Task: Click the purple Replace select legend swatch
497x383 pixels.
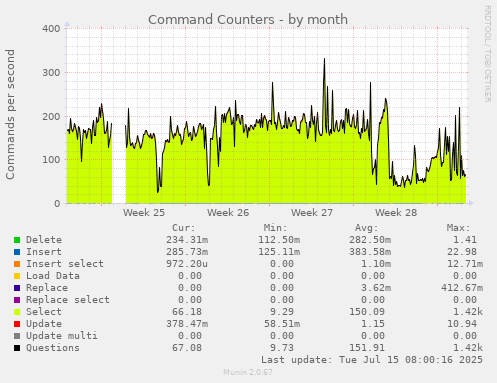Action: pos(17,300)
